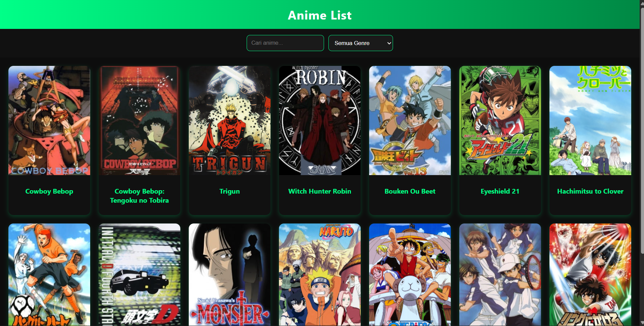Click the Eyeshield 21 title label

click(500, 191)
